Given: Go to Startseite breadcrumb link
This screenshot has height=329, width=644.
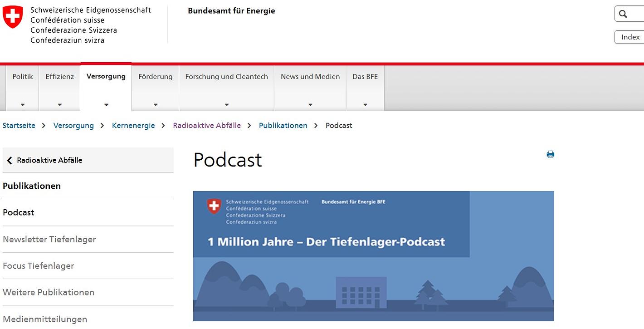Looking at the screenshot, I should coord(19,126).
